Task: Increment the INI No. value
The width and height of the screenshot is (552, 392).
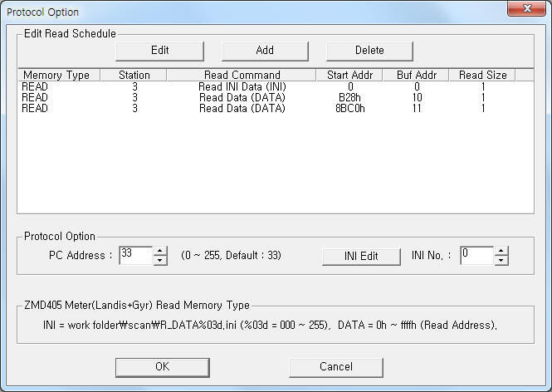Action: tap(501, 251)
